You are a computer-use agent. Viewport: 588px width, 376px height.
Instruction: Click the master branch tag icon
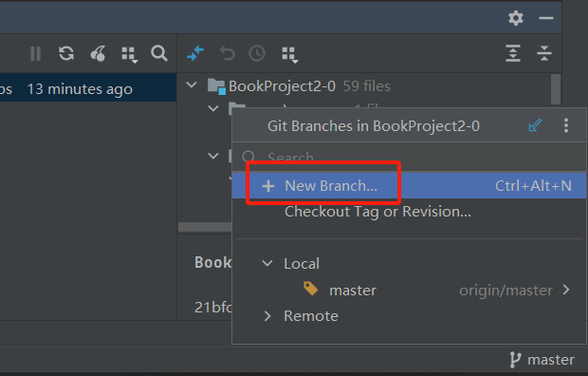310,290
